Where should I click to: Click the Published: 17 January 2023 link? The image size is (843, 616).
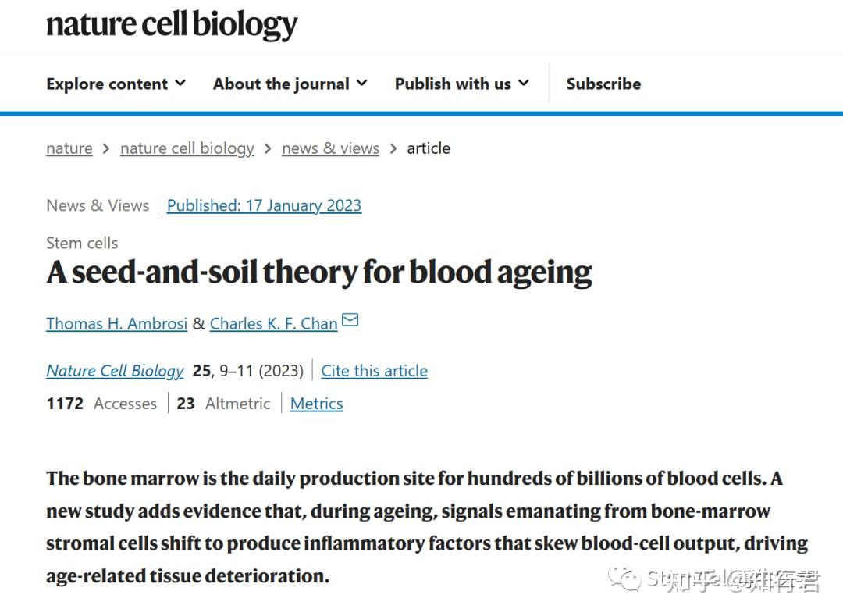pyautogui.click(x=264, y=205)
